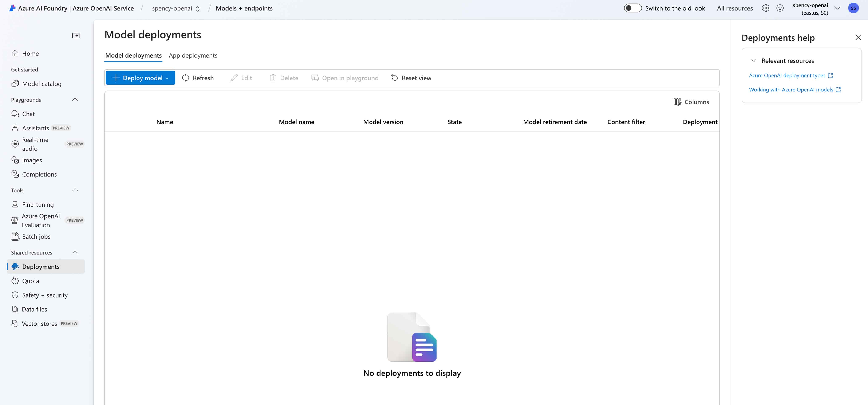Toggle Switch to the old look

[632, 8]
